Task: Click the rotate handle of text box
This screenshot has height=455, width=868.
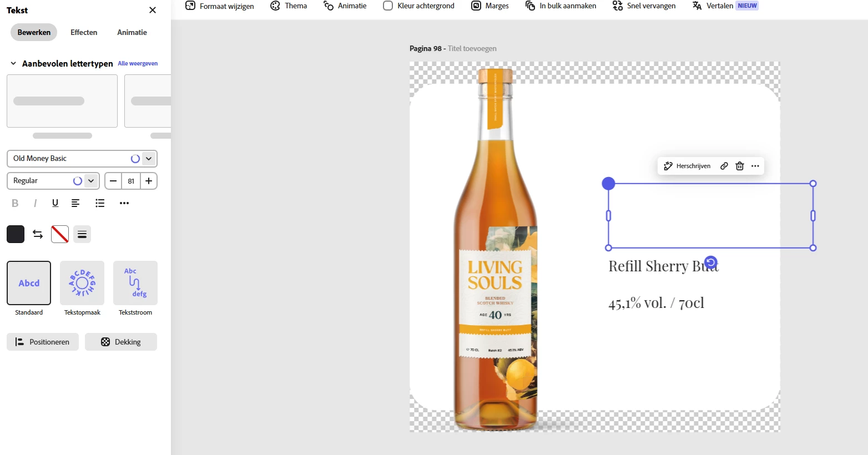Action: (710, 262)
